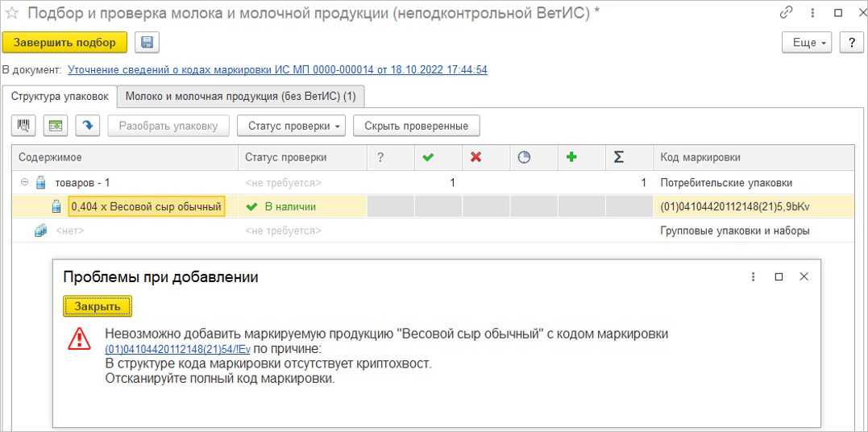Open the Статус проверки dropdown button
Screen dimensions: 868x432
pyautogui.click(x=293, y=126)
